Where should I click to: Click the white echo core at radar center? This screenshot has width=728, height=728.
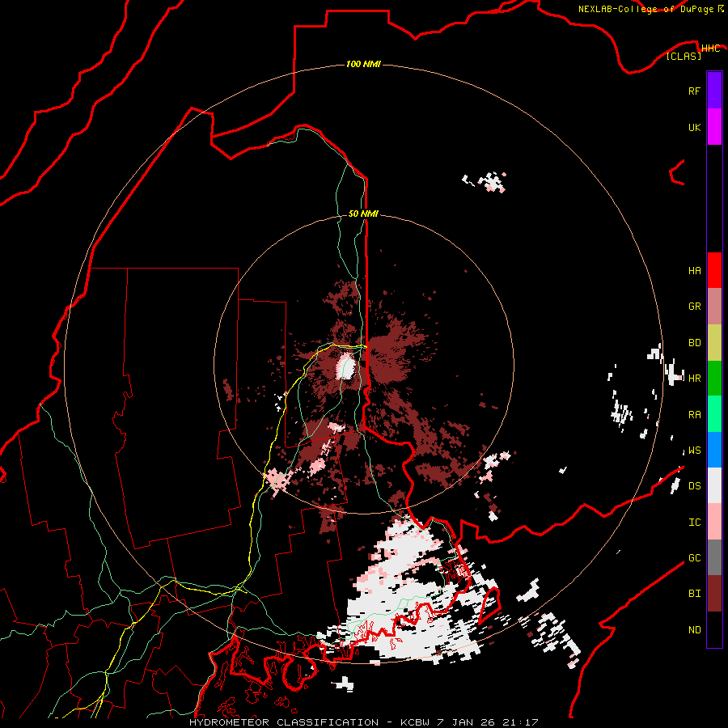pos(346,366)
